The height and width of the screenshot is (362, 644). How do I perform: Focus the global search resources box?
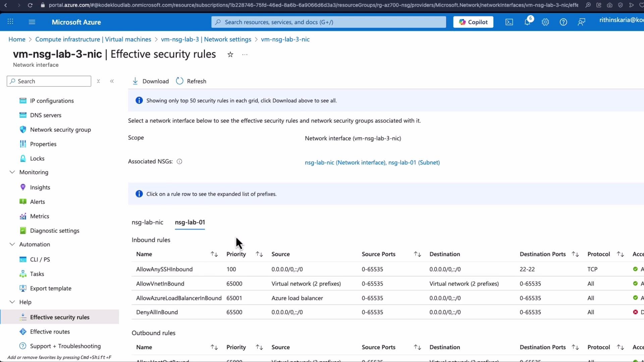329,22
